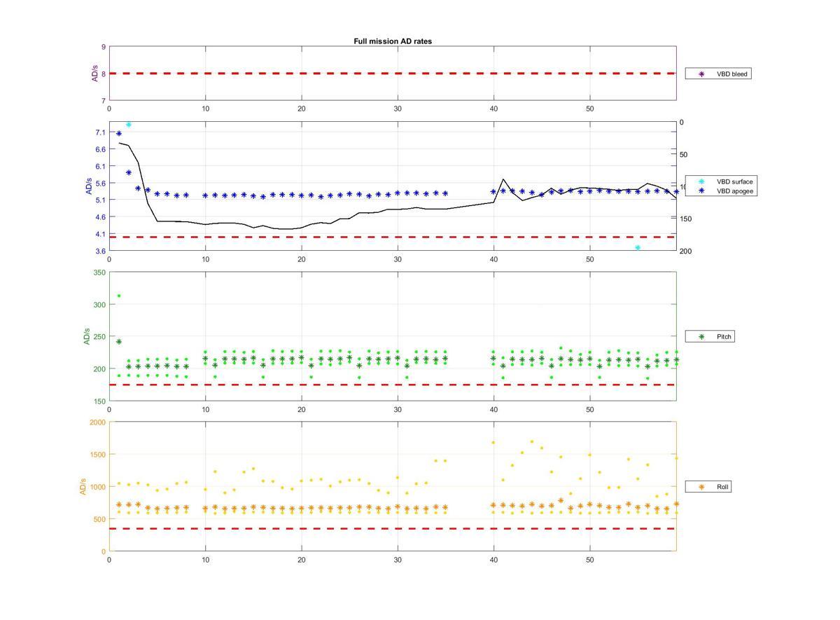Click the orange star marker in Roll legend

701,486
